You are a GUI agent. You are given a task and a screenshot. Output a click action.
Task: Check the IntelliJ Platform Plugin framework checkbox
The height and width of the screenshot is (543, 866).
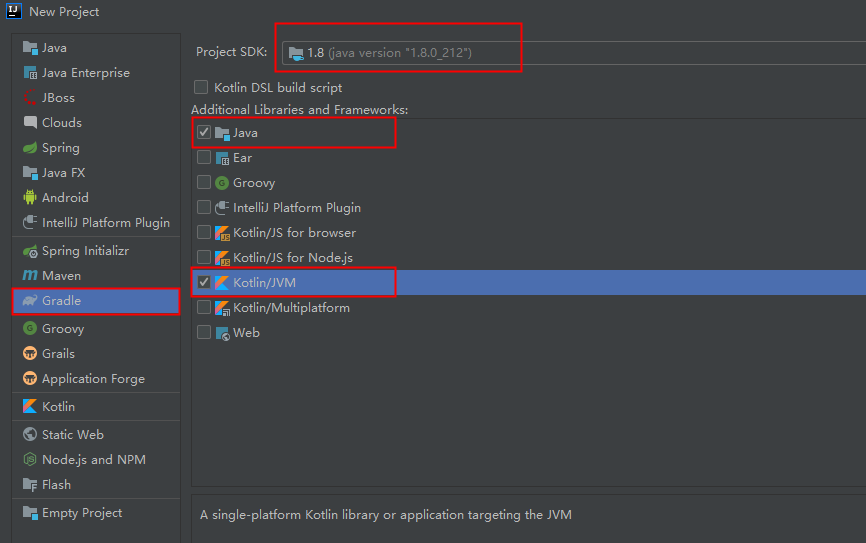click(x=204, y=207)
